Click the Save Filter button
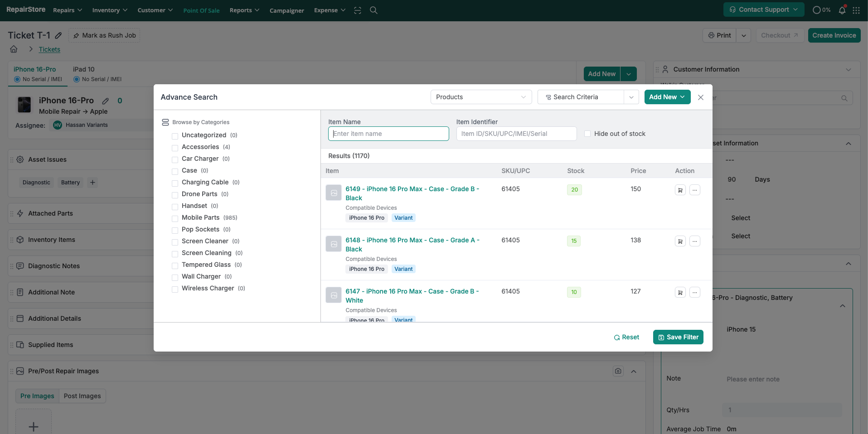868x434 pixels. [678, 337]
